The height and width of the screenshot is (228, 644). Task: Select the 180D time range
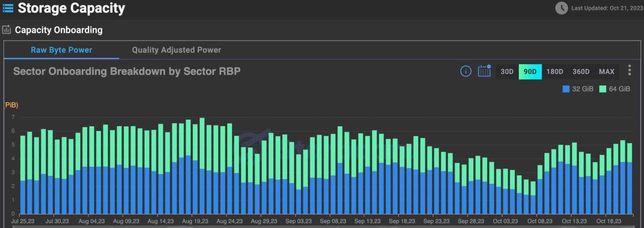tap(554, 72)
